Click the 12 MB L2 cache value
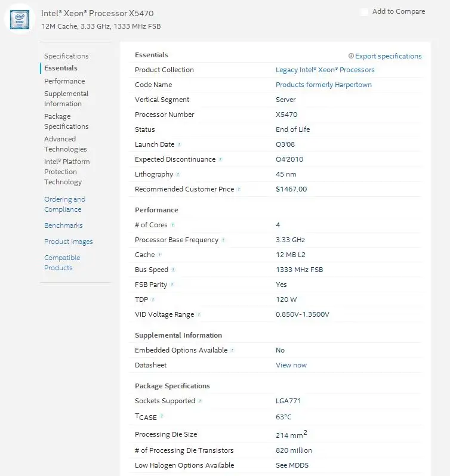 coord(290,255)
